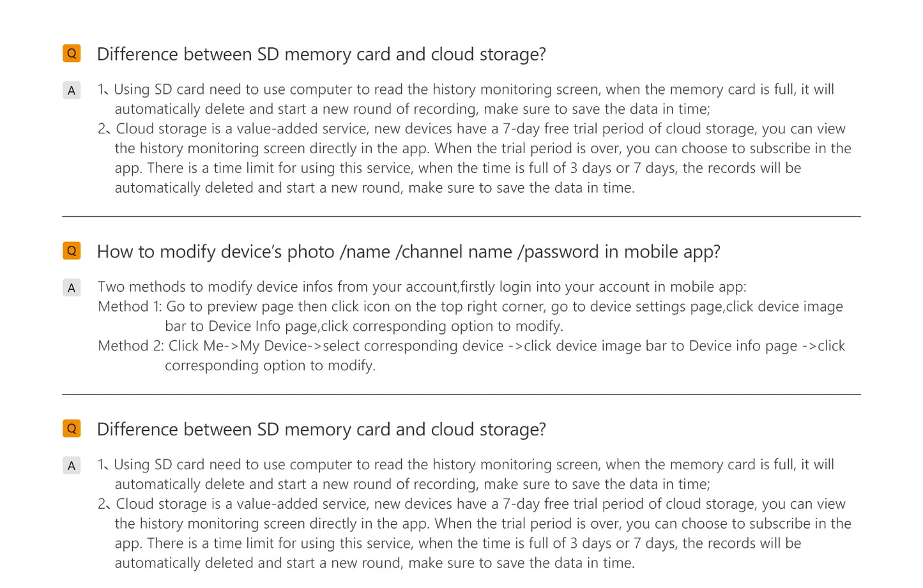Click the divider line below the Method 2 text
923x588 pixels.
coord(461,395)
